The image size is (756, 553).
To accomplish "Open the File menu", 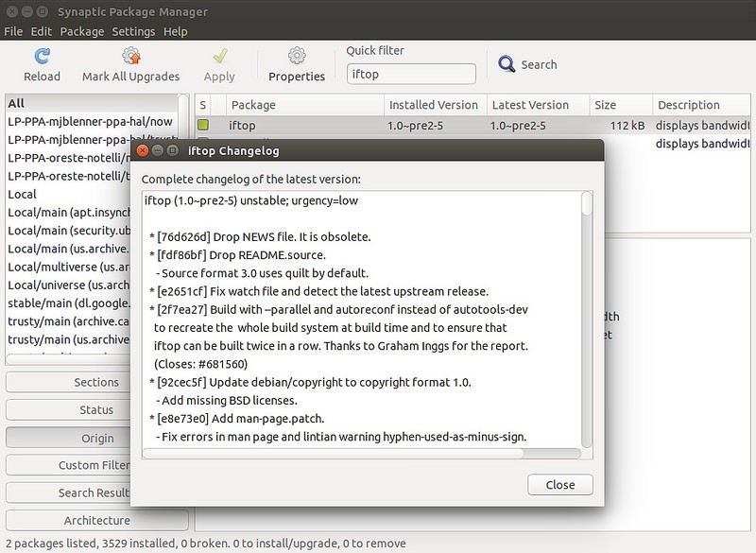I will coord(13,31).
